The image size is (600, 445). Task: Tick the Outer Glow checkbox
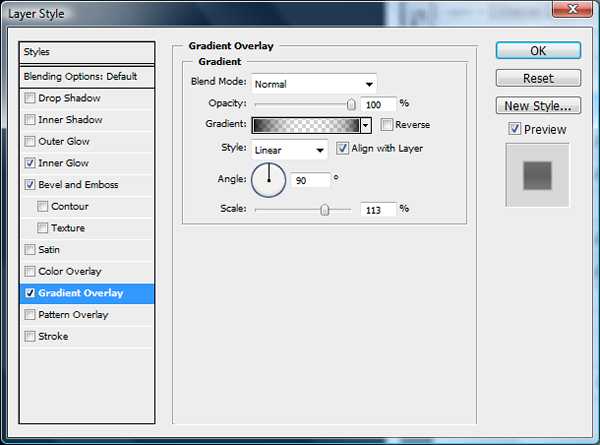tap(29, 142)
